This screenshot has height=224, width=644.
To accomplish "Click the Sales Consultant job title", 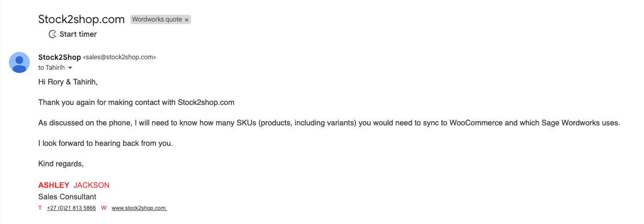I will click(x=67, y=197).
